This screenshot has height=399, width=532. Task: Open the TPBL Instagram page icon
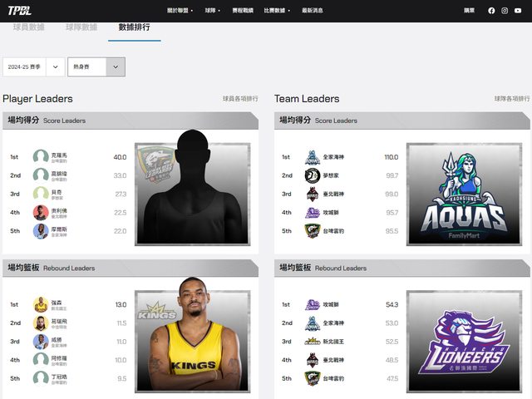point(505,11)
